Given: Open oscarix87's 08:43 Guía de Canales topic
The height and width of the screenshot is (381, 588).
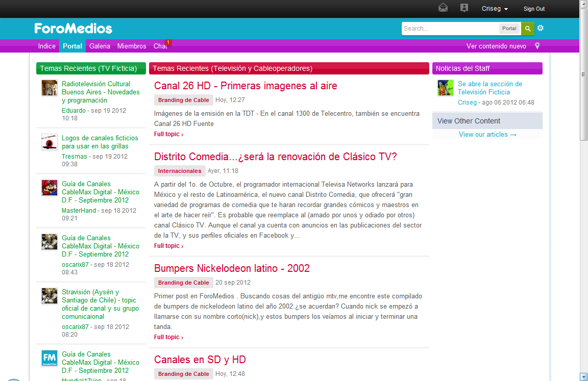Looking at the screenshot, I should (101, 246).
